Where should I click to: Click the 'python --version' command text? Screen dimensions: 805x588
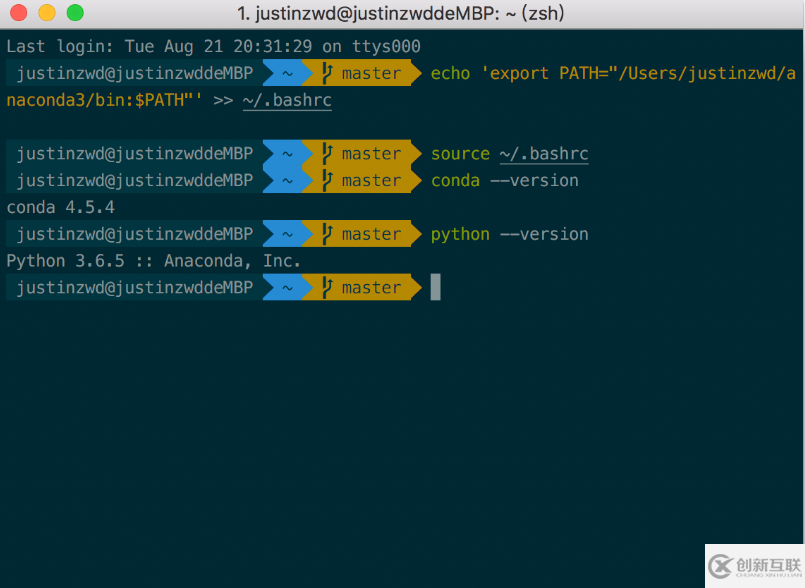(x=509, y=234)
